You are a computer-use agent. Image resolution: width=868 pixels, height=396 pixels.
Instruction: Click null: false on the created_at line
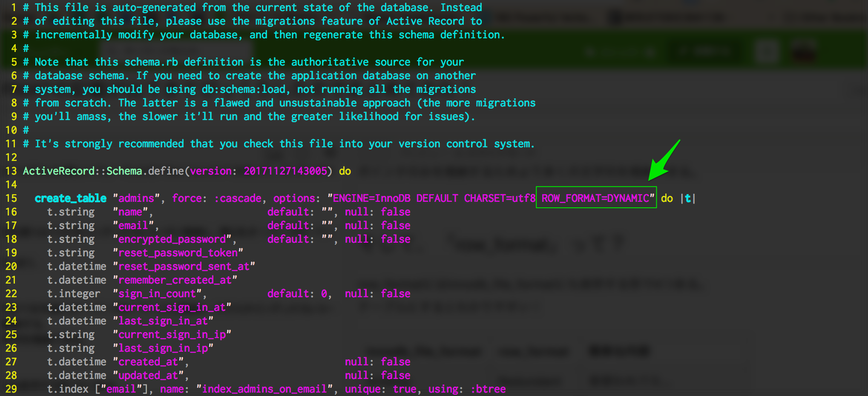pos(378,362)
